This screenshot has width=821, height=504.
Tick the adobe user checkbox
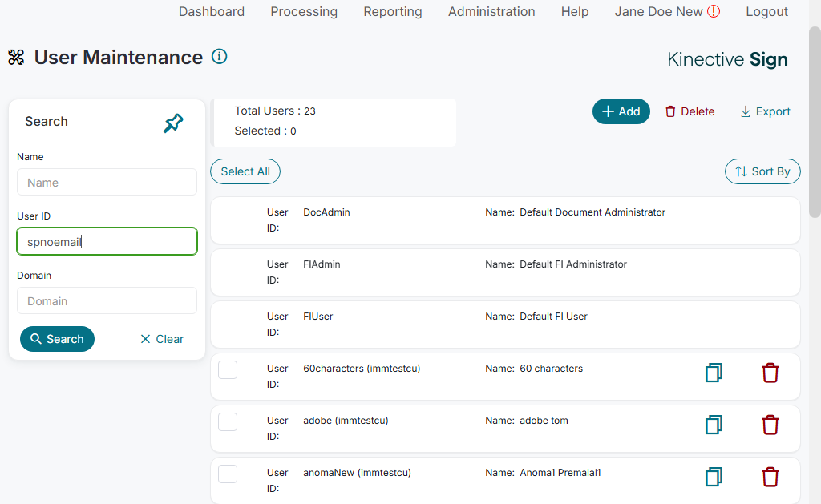click(228, 421)
